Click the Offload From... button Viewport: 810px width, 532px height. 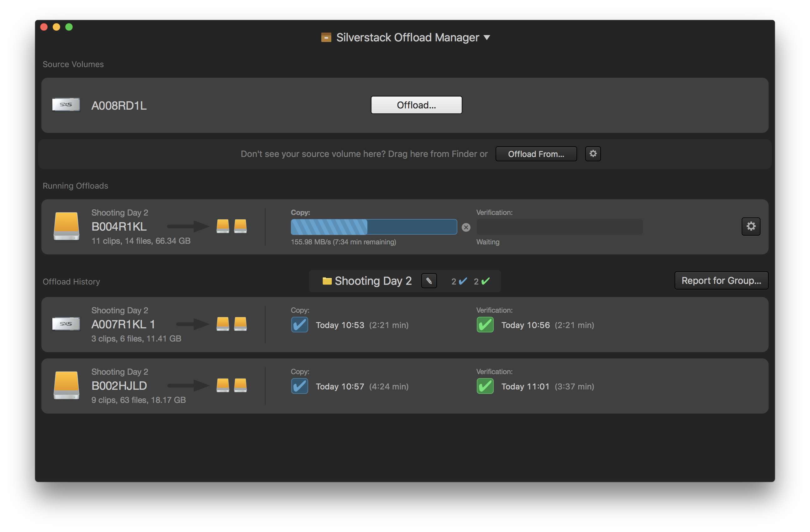coord(536,154)
